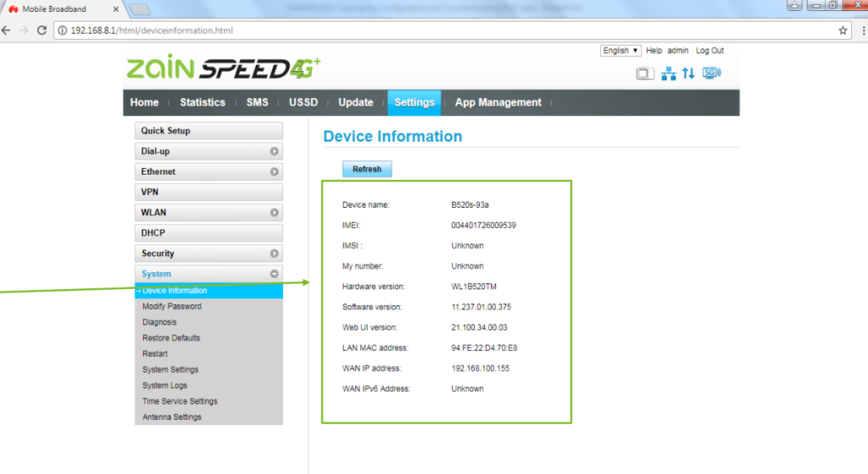Click the LAN MAC address value
The image size is (868, 474).
484,348
